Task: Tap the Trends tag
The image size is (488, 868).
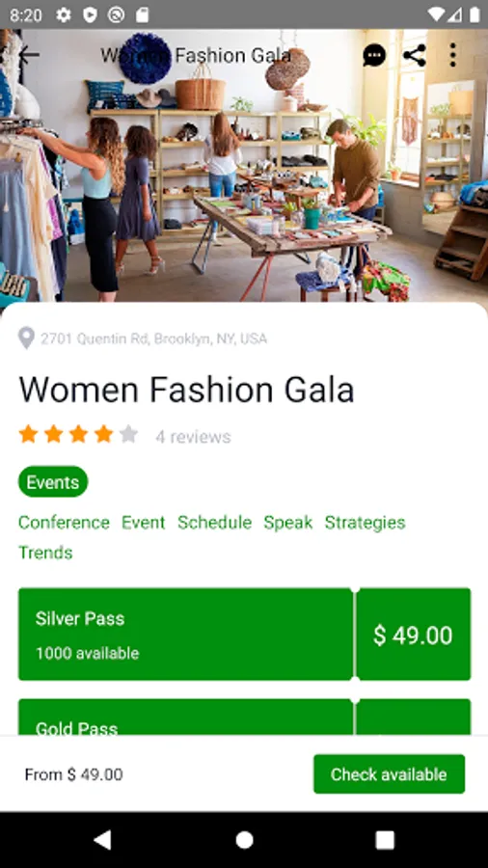Action: (45, 553)
